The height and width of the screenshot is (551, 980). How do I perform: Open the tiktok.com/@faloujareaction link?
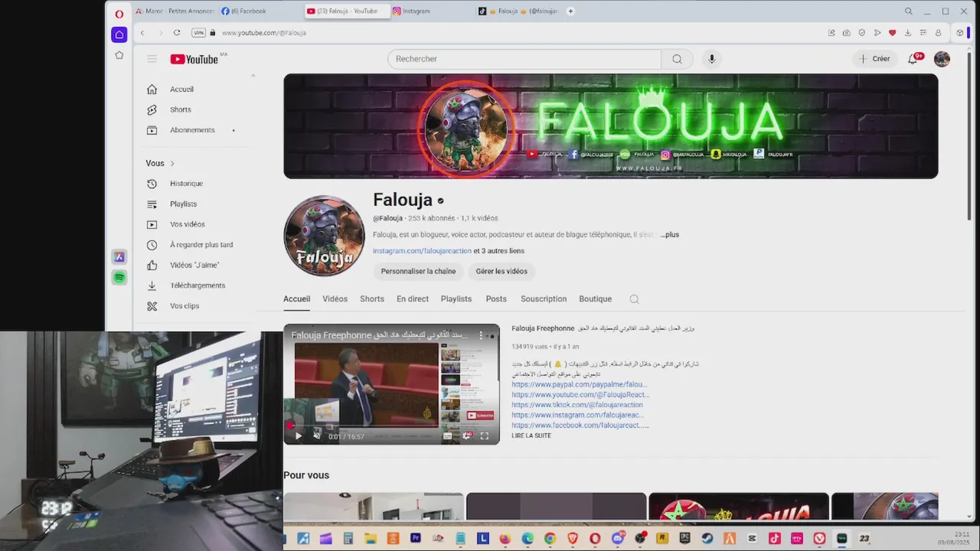tap(577, 405)
